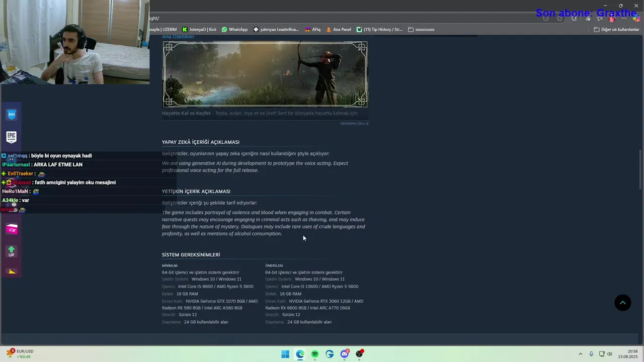The image size is (644, 362).
Task: Click the page vertical scrollbar thumb
Action: coord(640,169)
